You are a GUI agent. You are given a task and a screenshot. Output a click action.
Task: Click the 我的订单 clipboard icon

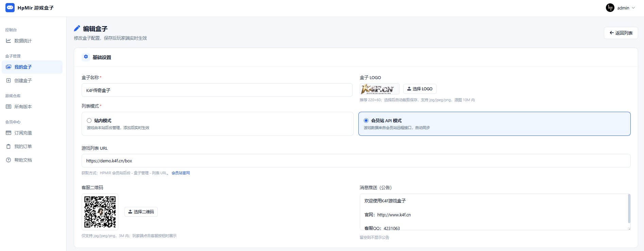9,146
